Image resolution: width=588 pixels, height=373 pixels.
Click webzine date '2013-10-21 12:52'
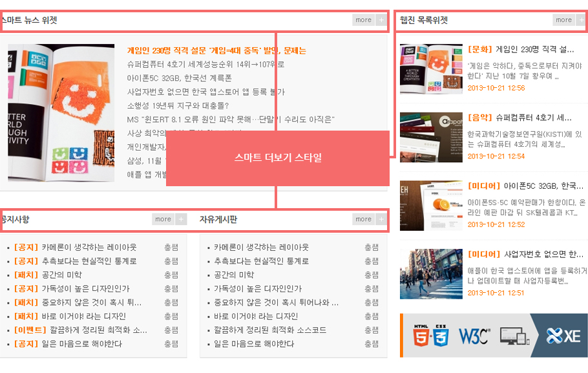click(496, 224)
